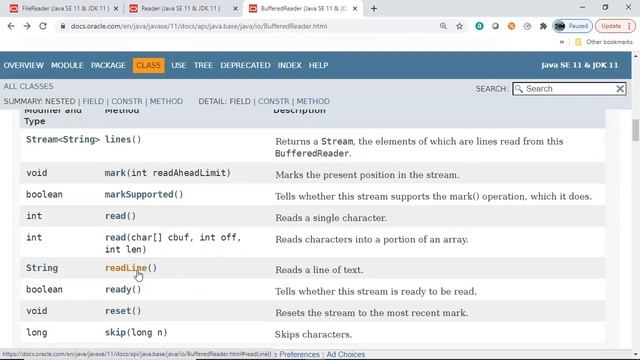Open DEPRECATED in the Javadoc navbar
640x360 pixels.
[x=245, y=65]
